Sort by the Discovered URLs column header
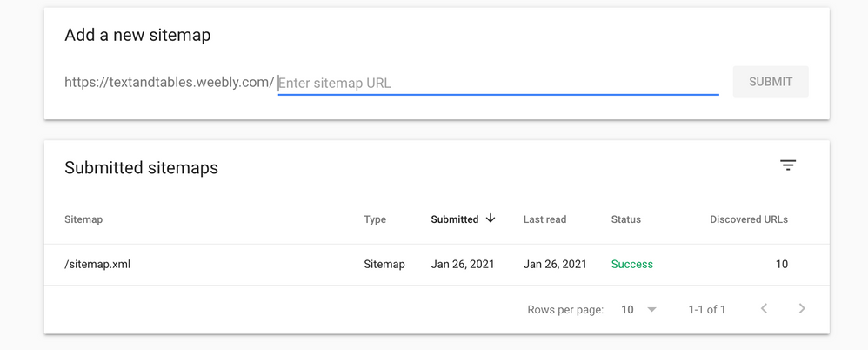The height and width of the screenshot is (350, 868). point(749,219)
